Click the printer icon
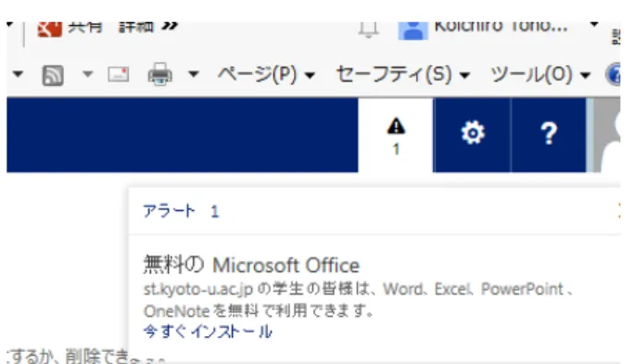This screenshot has width=634, height=364. coord(160,74)
